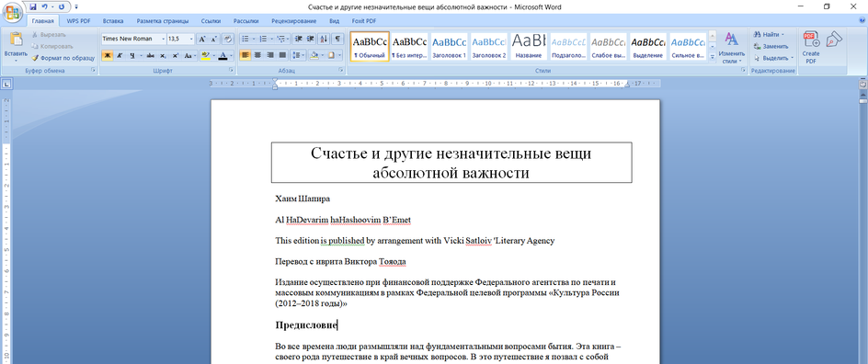
Task: Open Paragraph (Абзац) dialog launcher
Action: click(x=341, y=71)
